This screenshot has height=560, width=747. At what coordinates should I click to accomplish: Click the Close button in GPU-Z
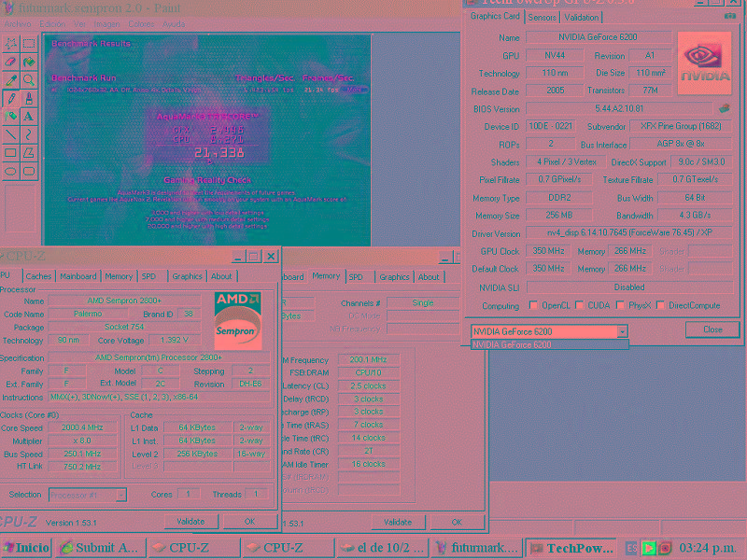(x=712, y=329)
